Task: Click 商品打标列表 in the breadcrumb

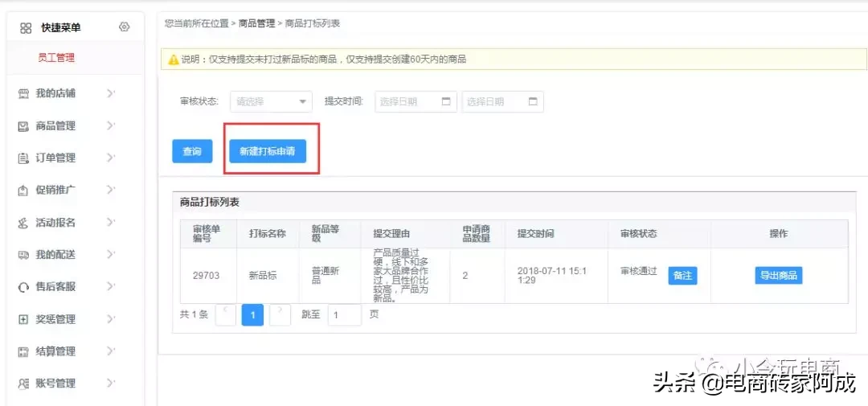Action: click(x=312, y=23)
